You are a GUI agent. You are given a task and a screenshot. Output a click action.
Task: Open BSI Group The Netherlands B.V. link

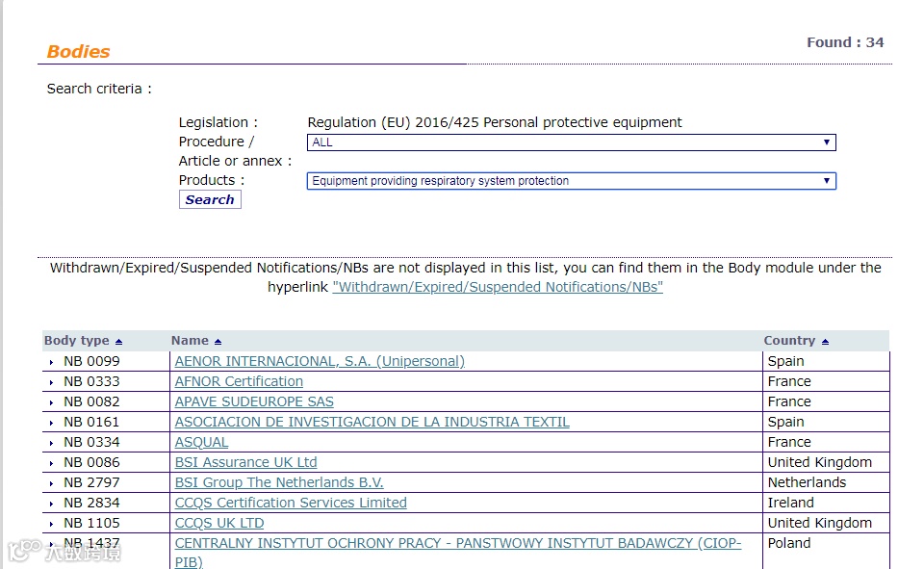279,482
